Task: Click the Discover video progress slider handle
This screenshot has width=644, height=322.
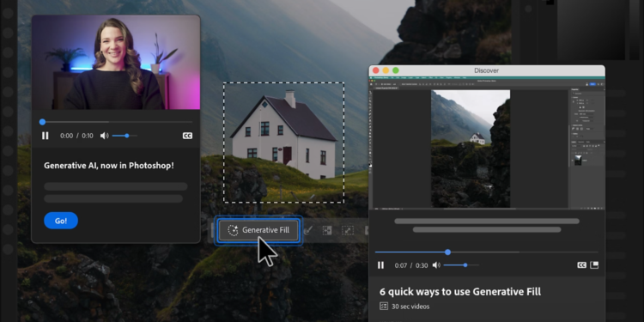Action: pos(448,252)
